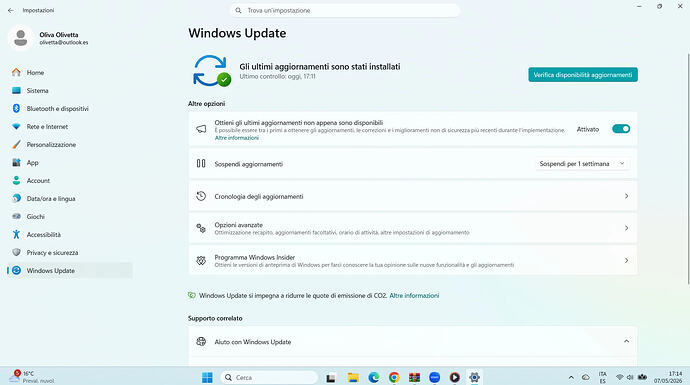This screenshot has width=690, height=385.
Task: Open Programma Windows Insider chevron
Action: (626, 260)
